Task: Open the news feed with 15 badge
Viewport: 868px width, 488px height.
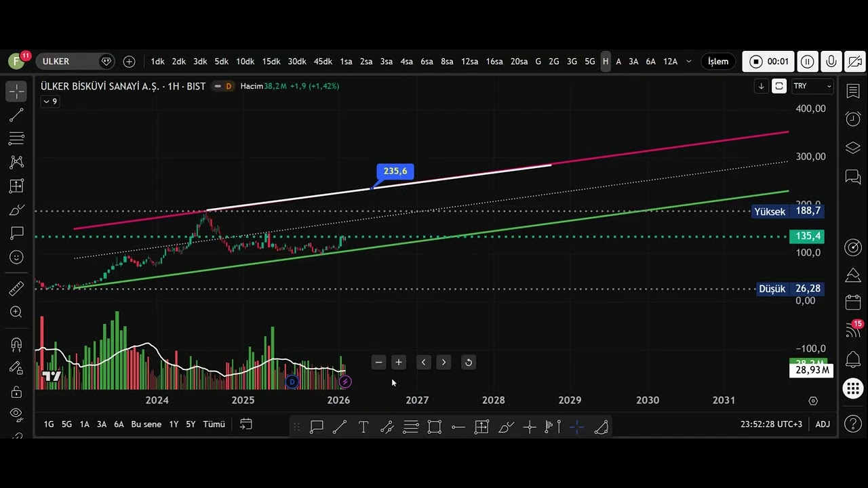Action: click(x=853, y=330)
